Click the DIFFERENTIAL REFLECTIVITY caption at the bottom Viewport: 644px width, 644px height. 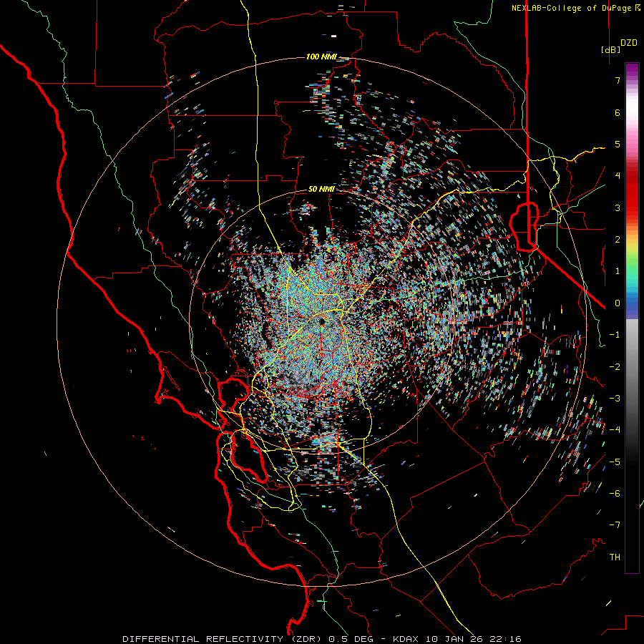click(322, 639)
